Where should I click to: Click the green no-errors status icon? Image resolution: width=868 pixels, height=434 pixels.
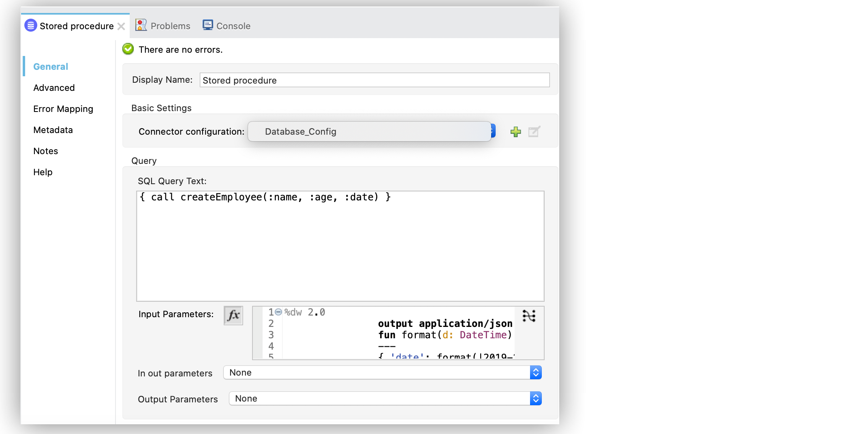[x=128, y=49]
